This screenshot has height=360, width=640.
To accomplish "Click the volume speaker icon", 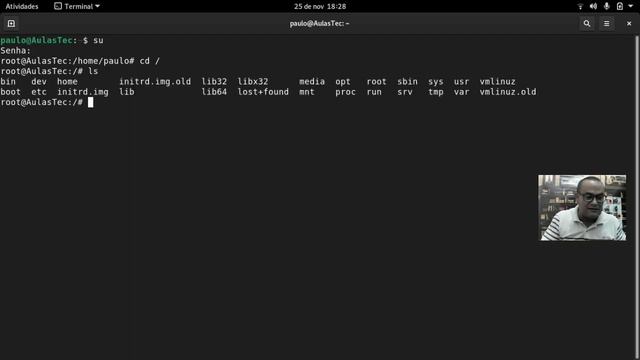I will coord(593,6).
